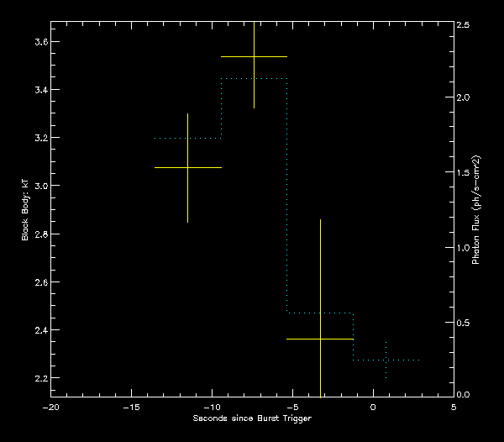Select the white data cross near kT 3.07
Image resolution: width=504 pixels, height=442 pixels.
point(187,167)
